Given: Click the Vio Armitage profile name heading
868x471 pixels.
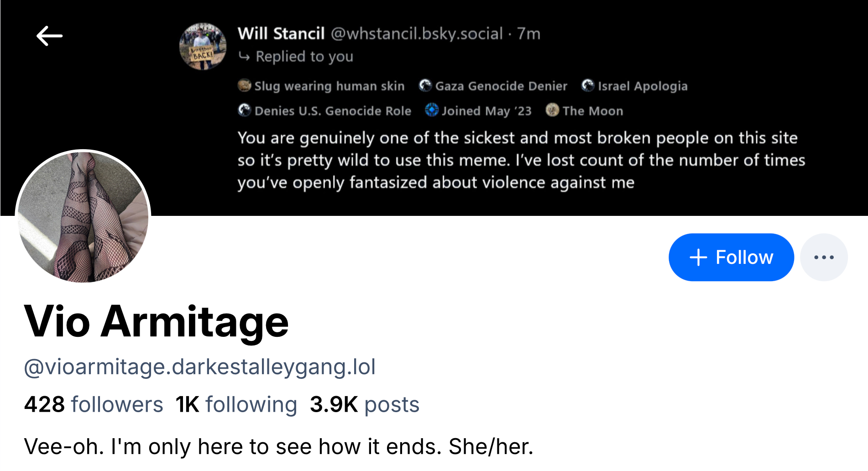Looking at the screenshot, I should pos(156,322).
